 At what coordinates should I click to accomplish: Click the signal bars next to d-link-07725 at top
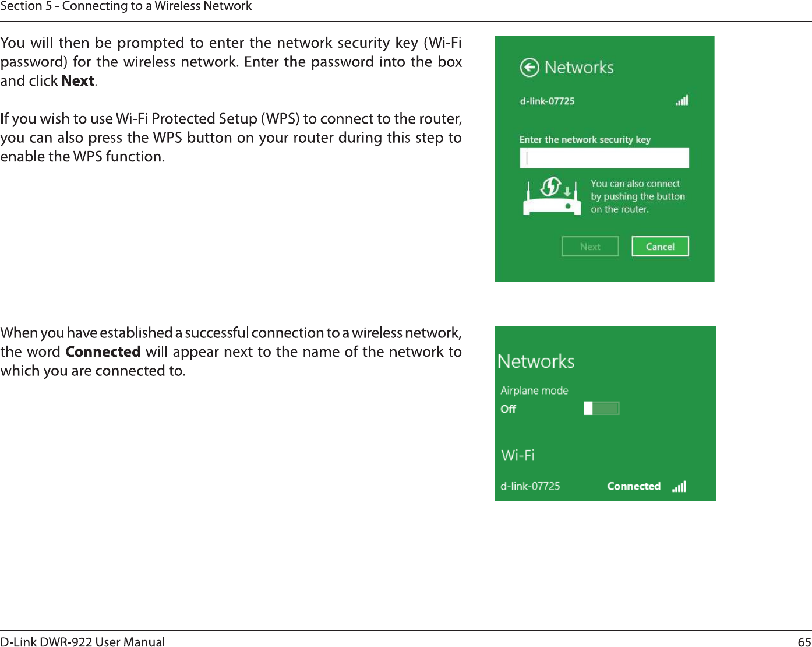point(682,100)
